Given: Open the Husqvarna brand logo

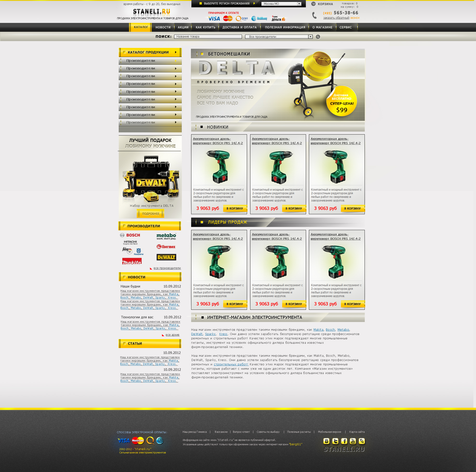Looking at the screenshot, I should [138, 252].
